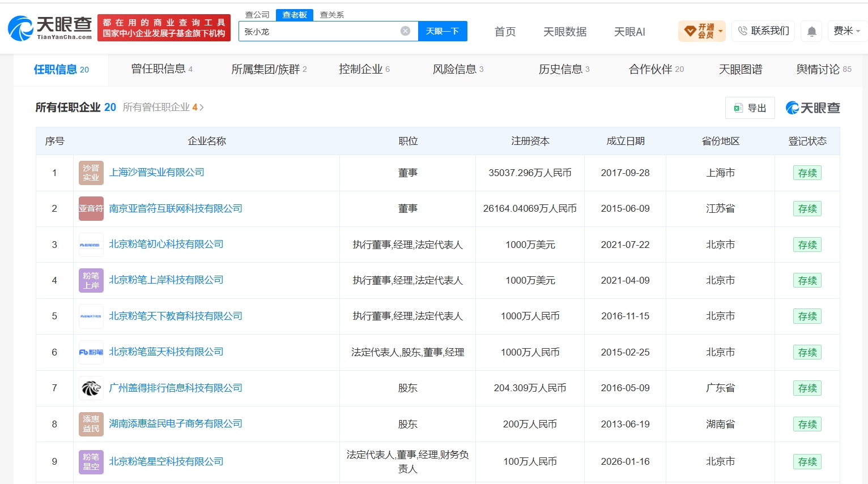Screen dimensions: 868x484
Task: Open notifications bell icon
Action: [811, 31]
